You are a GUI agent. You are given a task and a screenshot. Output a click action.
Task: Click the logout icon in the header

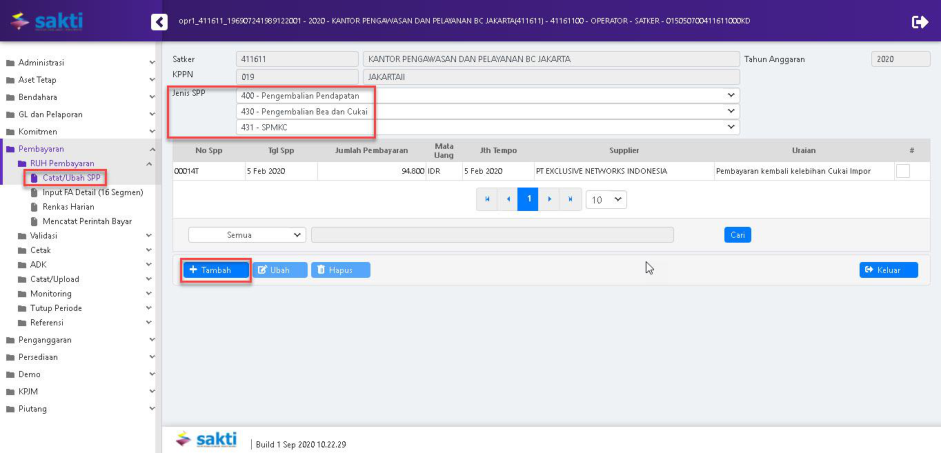(x=920, y=21)
